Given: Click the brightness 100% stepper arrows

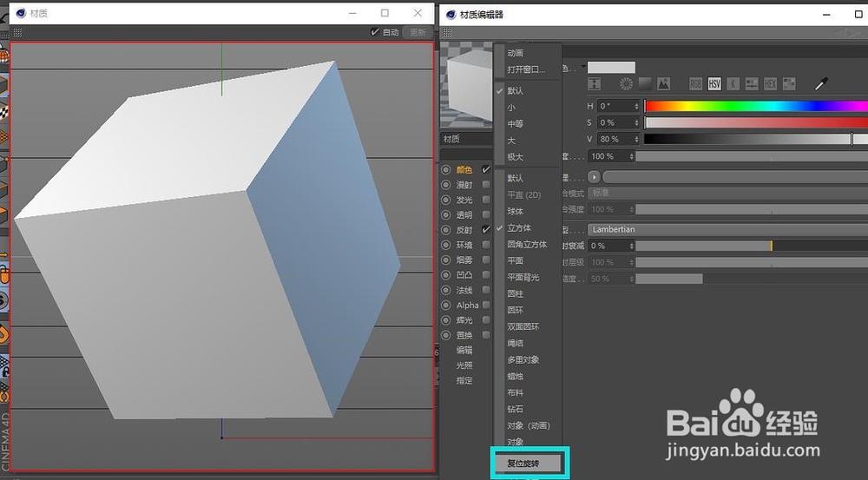Looking at the screenshot, I should coord(632,157).
